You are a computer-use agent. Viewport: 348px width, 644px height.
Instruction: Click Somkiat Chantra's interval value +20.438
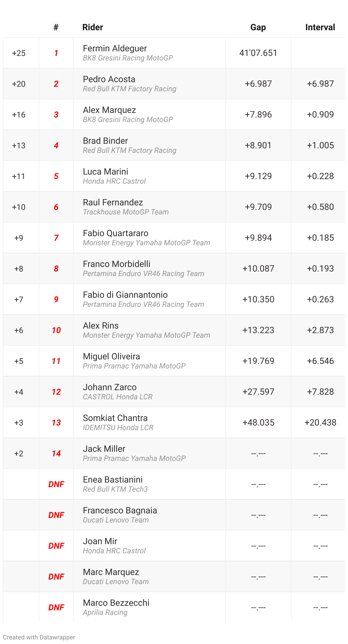point(320,423)
